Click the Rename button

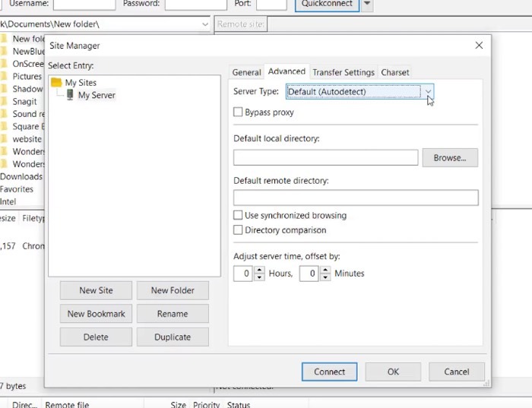click(x=173, y=314)
